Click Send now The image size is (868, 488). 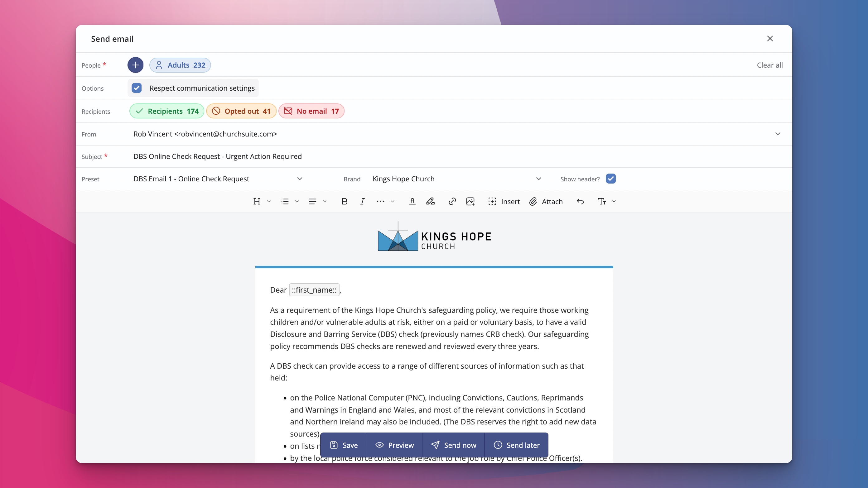pos(454,445)
